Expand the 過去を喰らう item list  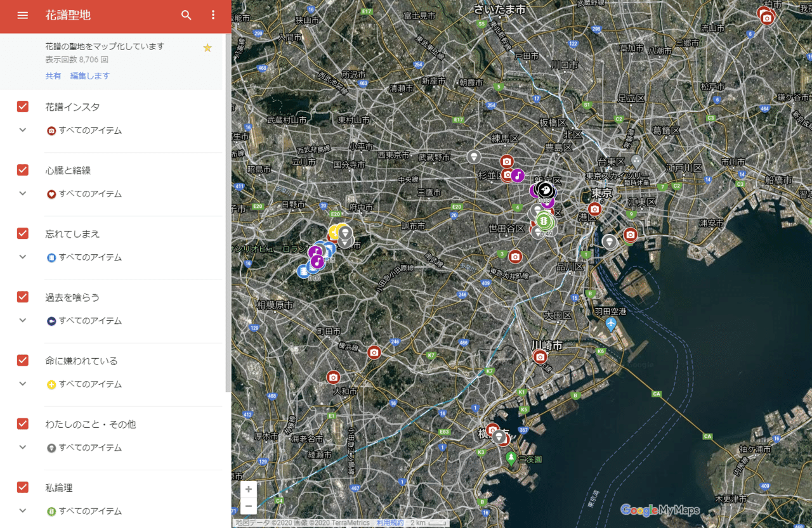(x=23, y=320)
